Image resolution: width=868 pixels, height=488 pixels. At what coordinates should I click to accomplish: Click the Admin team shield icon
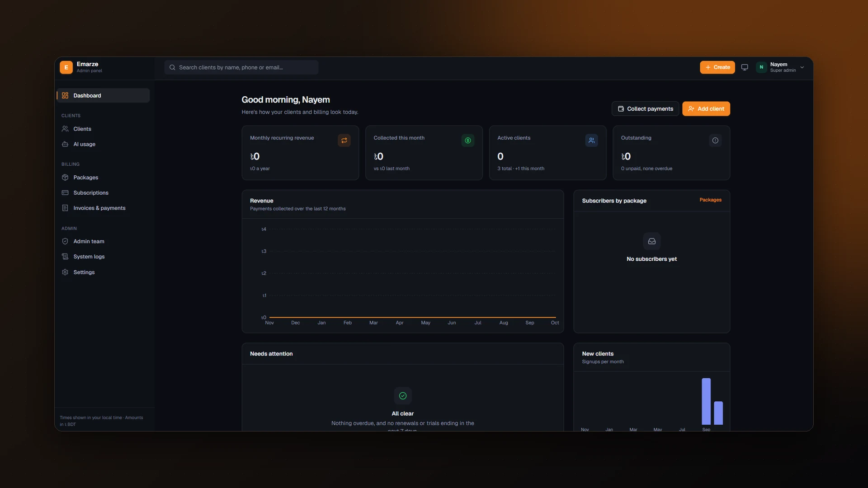pos(65,241)
